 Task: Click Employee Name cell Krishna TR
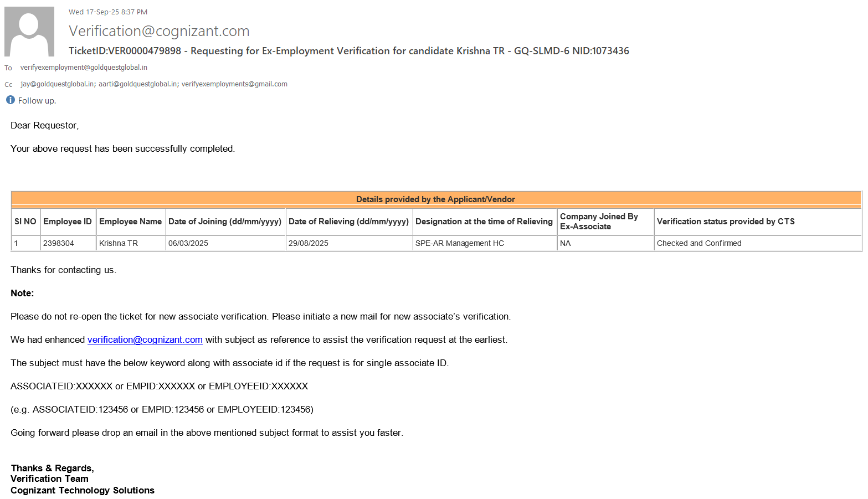pyautogui.click(x=119, y=243)
